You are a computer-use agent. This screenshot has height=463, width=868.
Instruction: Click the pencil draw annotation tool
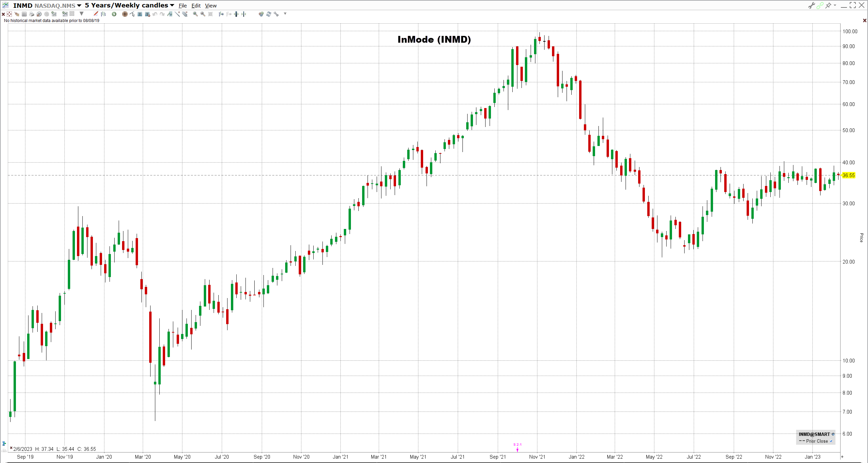pyautogui.click(x=96, y=14)
